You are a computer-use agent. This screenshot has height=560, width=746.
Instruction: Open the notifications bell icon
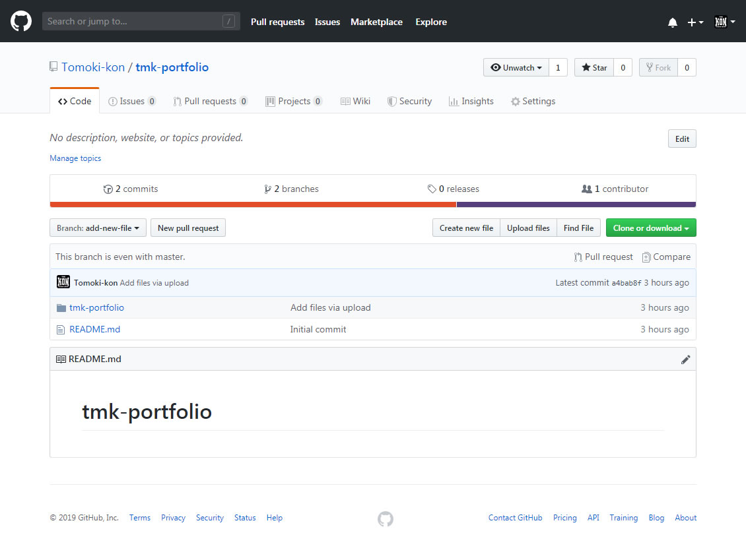(672, 22)
